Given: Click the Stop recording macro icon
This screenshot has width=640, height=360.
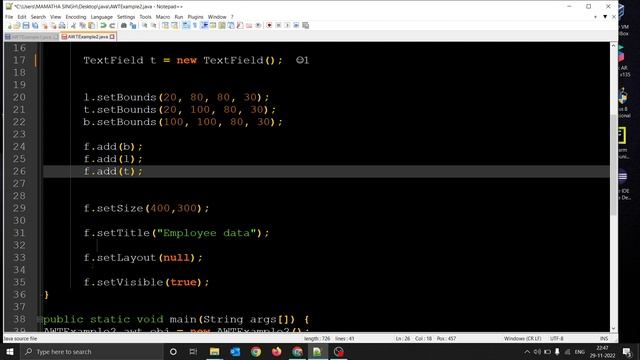Looking at the screenshot, I should pos(278,25).
